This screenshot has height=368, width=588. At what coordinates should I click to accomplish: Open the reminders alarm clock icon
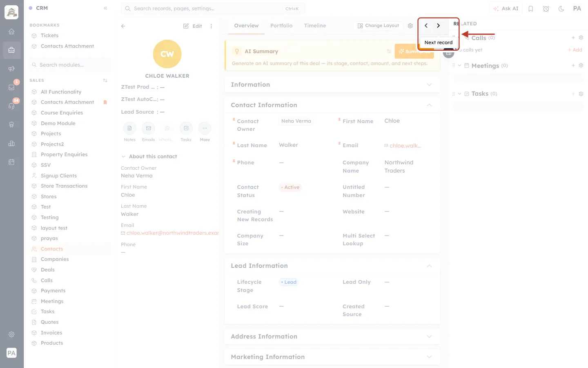pyautogui.click(x=546, y=9)
